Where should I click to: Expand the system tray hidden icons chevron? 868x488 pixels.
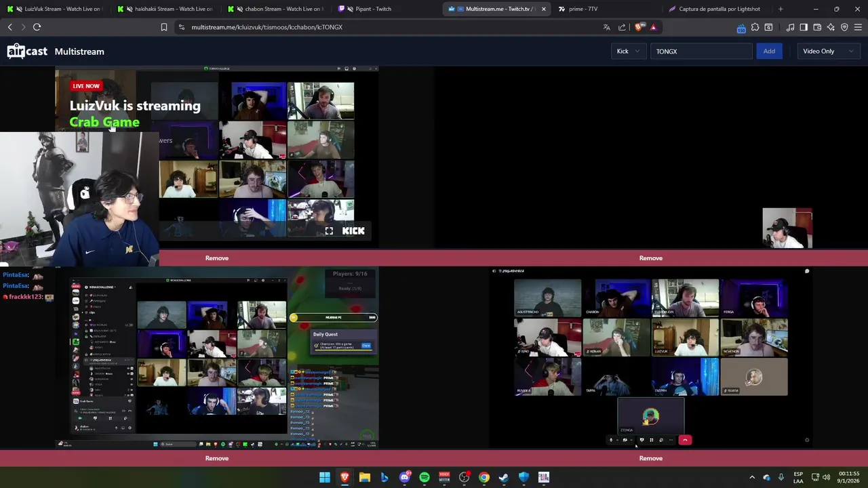click(x=751, y=477)
